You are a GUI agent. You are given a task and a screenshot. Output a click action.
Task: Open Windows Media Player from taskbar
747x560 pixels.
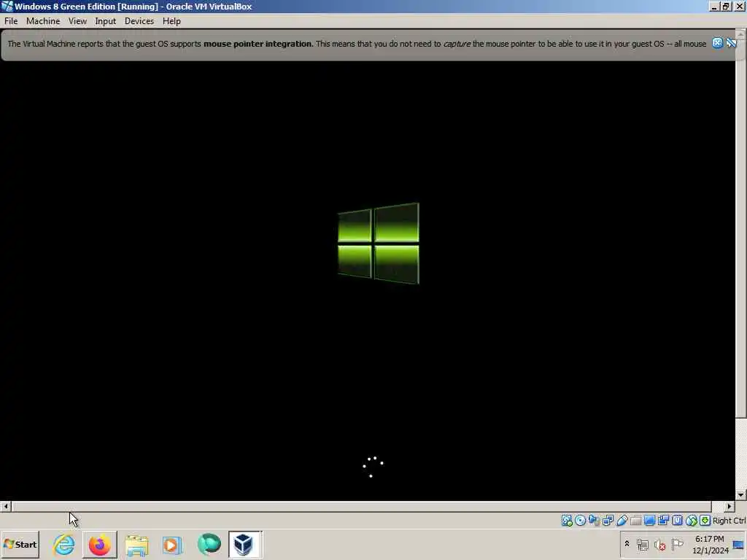coord(172,544)
